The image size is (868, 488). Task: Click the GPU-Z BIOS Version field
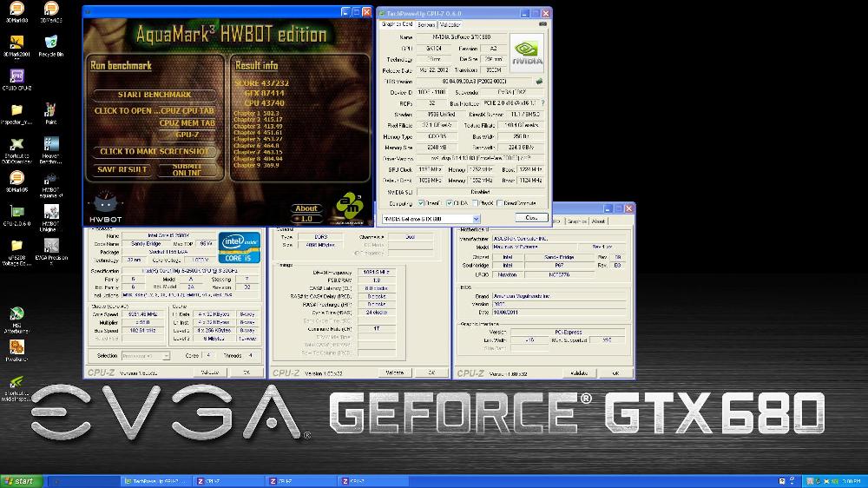click(x=474, y=82)
